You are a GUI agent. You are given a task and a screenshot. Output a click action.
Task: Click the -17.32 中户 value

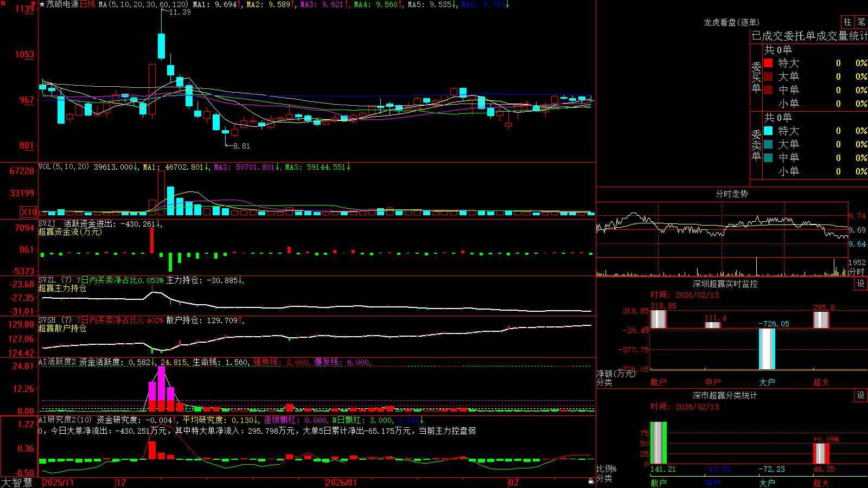(718, 469)
